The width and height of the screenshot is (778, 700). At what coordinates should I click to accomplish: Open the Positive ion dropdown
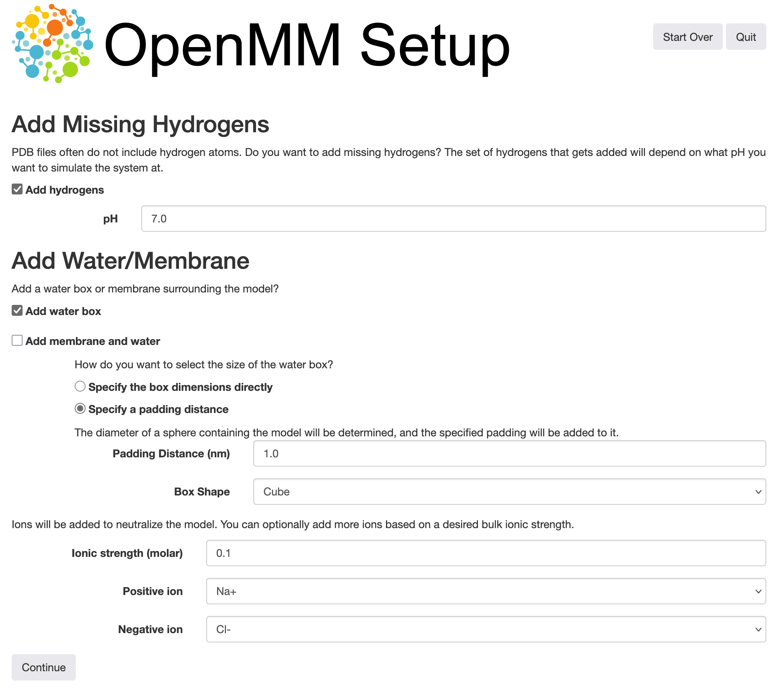[485, 591]
